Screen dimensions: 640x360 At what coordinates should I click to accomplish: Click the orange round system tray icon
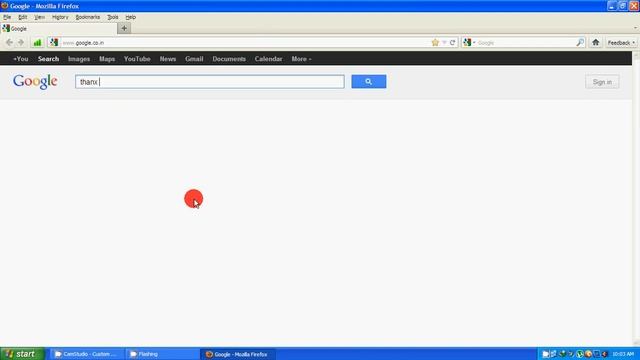588,354
